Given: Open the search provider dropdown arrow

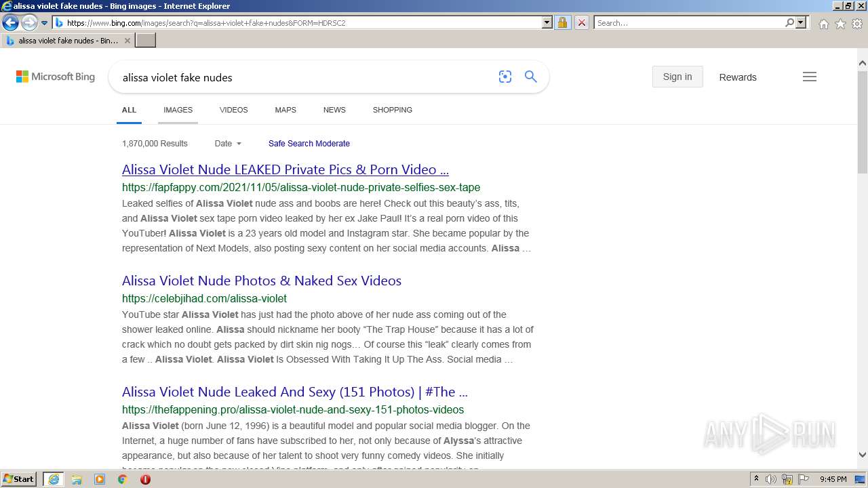Looking at the screenshot, I should [x=801, y=23].
